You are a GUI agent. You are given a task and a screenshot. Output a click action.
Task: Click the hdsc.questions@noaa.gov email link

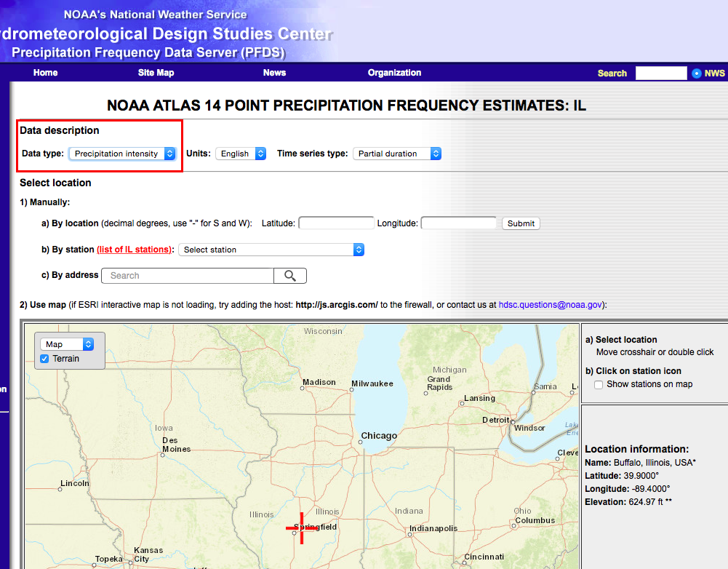[552, 305]
